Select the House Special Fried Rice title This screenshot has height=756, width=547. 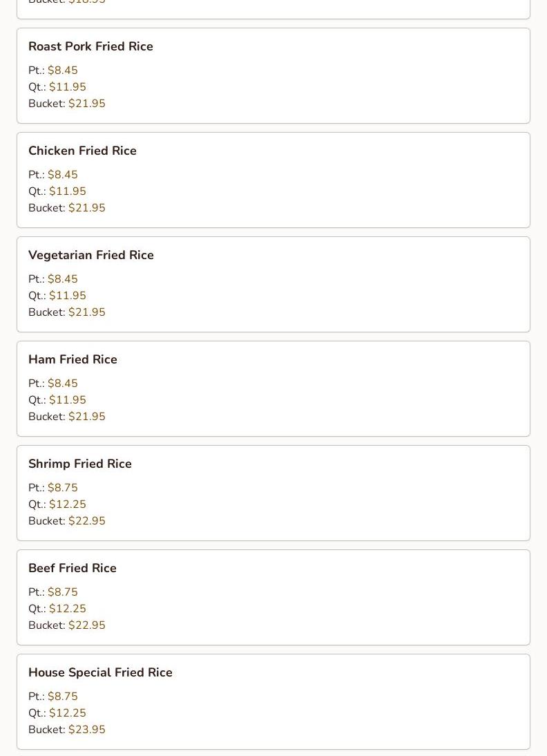(100, 672)
